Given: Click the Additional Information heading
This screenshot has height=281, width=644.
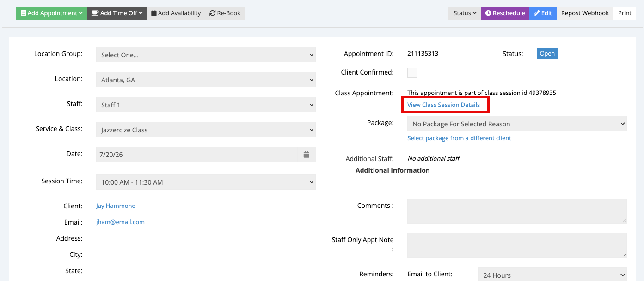Looking at the screenshot, I should click(x=393, y=170).
